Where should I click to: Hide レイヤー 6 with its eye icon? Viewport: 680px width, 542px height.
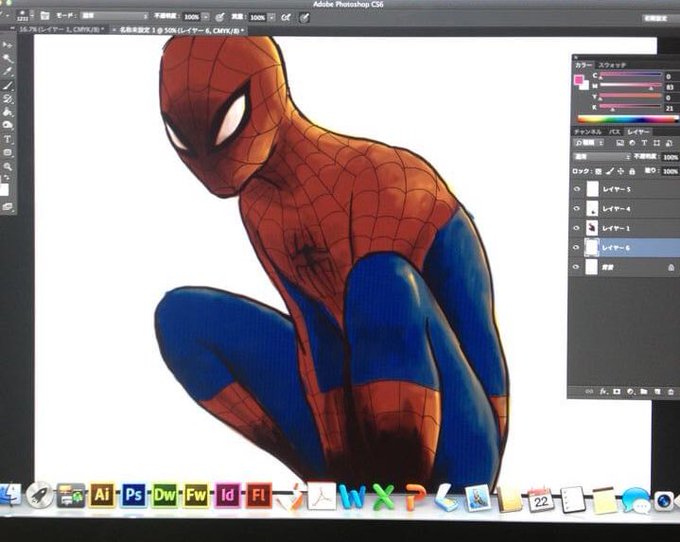pyautogui.click(x=576, y=248)
